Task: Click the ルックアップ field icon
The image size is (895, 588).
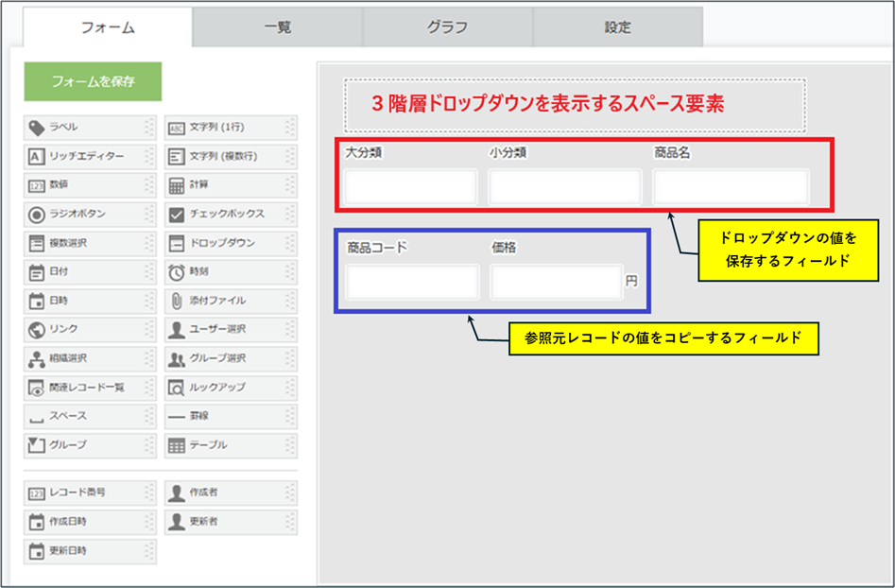Action: click(176, 388)
